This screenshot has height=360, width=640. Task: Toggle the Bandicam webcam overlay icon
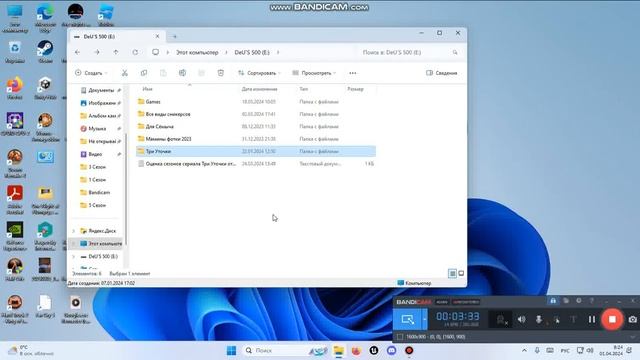[x=501, y=320]
